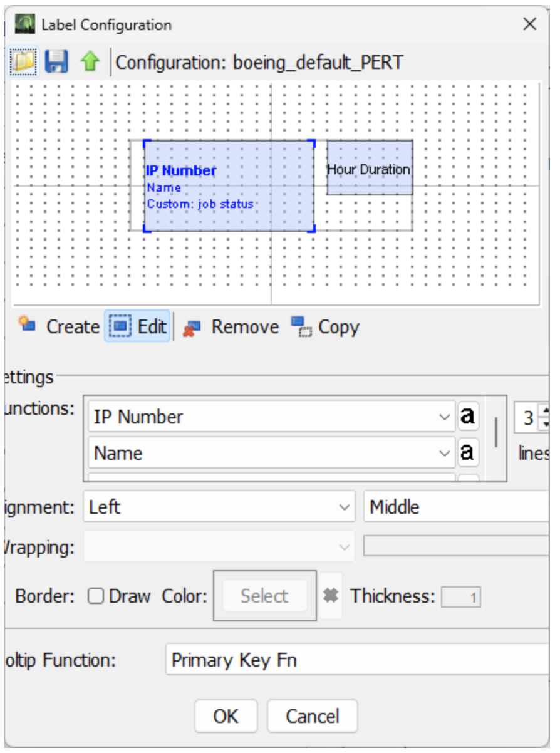Click the green up arrow icon

pyautogui.click(x=90, y=63)
